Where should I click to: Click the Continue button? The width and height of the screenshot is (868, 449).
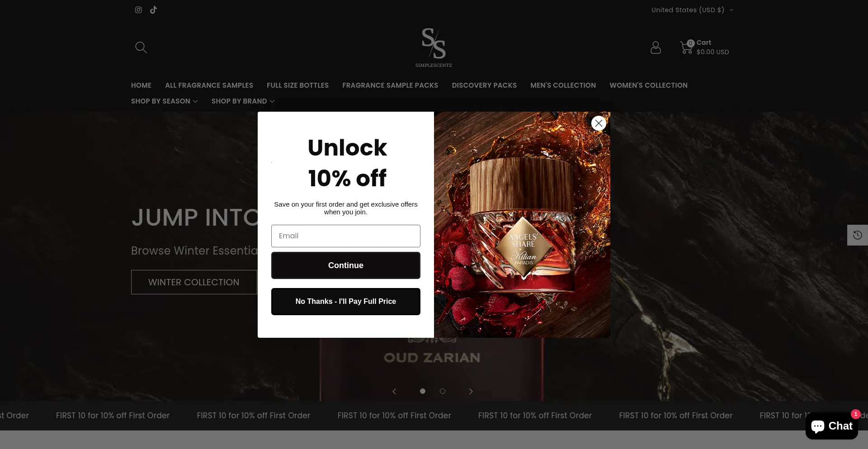(346, 265)
